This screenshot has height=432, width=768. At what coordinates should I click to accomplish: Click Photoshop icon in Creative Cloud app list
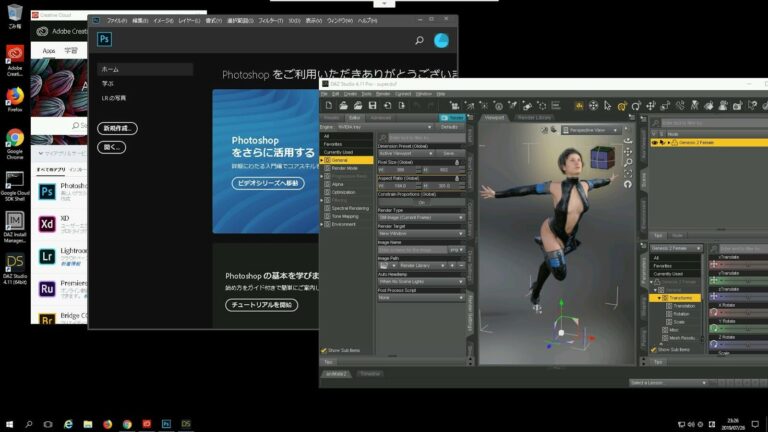pos(47,192)
